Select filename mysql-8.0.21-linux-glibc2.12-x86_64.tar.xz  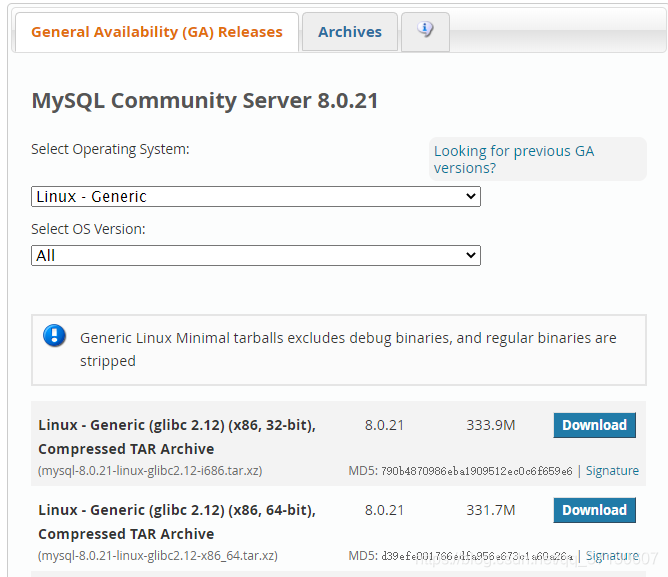[158, 555]
